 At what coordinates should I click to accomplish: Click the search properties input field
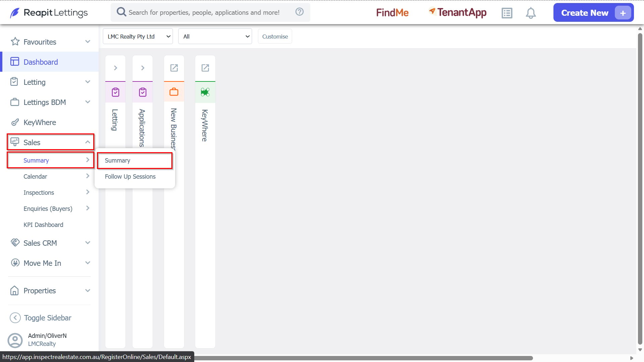(204, 12)
